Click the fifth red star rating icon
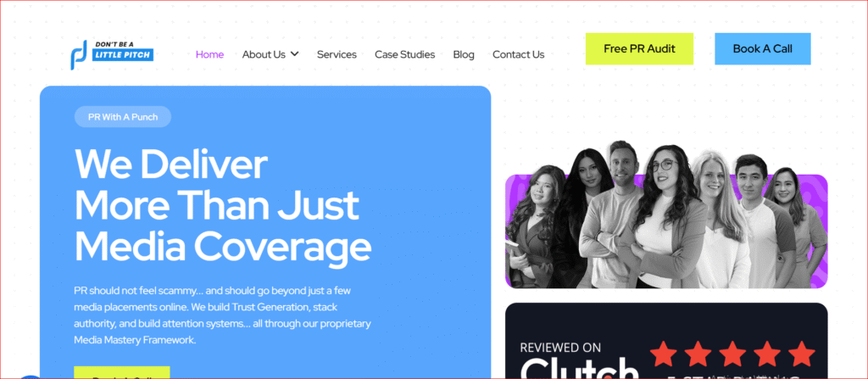 click(x=801, y=354)
